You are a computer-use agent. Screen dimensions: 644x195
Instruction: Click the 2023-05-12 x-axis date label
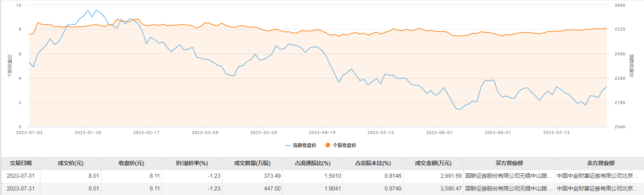click(x=380, y=132)
